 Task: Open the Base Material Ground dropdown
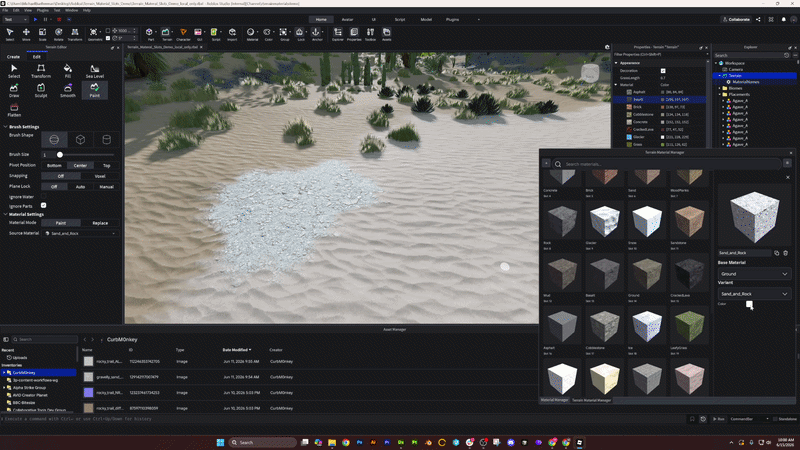[x=754, y=274]
